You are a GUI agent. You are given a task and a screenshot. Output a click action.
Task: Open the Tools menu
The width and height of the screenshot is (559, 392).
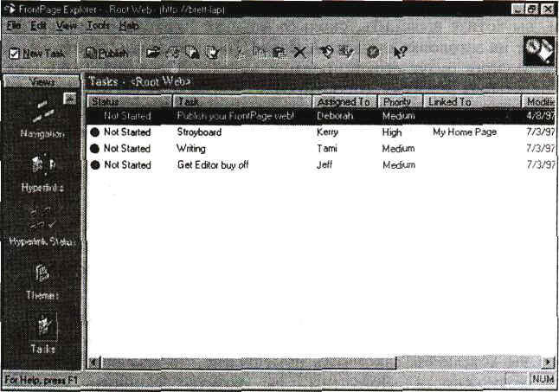coord(98,26)
